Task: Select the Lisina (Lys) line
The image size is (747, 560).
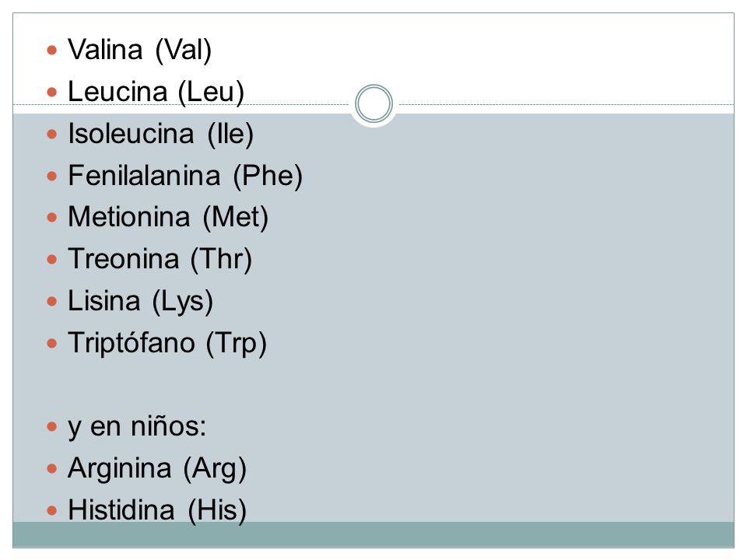Action: [141, 301]
